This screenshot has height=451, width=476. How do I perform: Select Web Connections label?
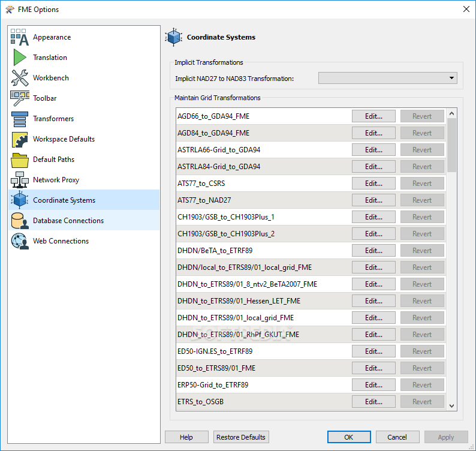click(61, 241)
